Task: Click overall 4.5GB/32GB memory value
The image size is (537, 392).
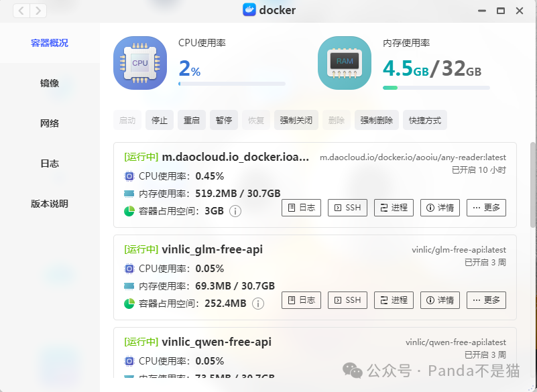Action: pyautogui.click(x=432, y=68)
